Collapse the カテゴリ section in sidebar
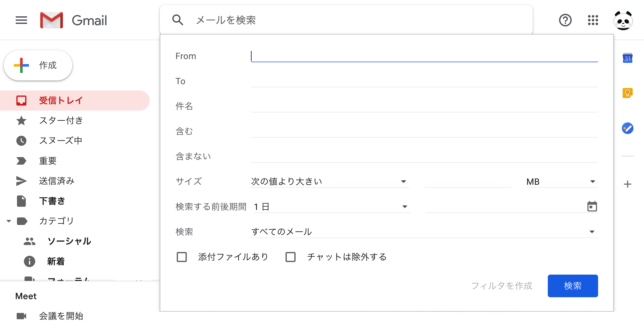Viewport: 644px width, 323px height. (x=8, y=221)
